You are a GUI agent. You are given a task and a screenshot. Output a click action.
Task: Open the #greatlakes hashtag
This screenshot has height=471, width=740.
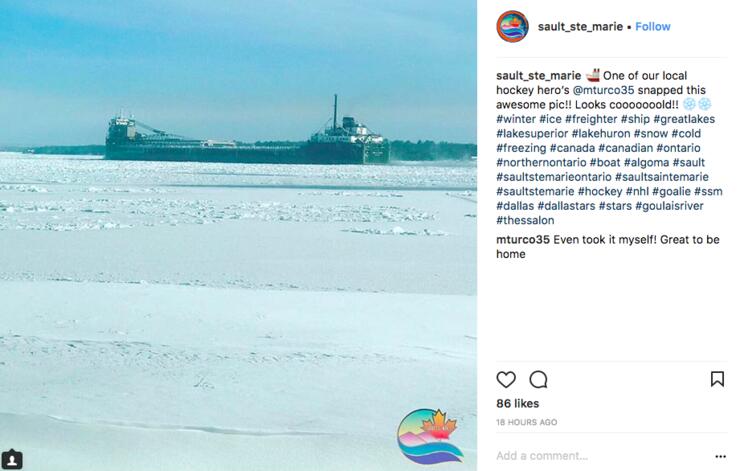[684, 119]
